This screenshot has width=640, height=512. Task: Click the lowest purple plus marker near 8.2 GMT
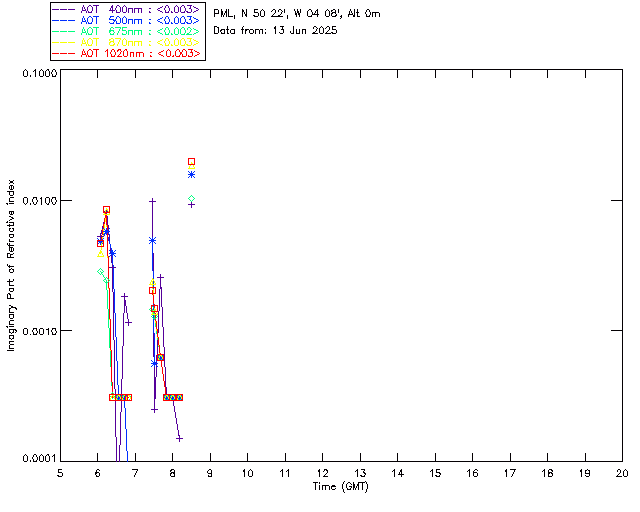(179, 439)
